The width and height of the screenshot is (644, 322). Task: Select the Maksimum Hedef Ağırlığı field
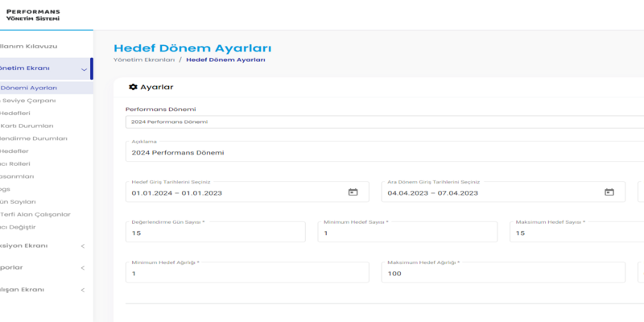(x=503, y=274)
